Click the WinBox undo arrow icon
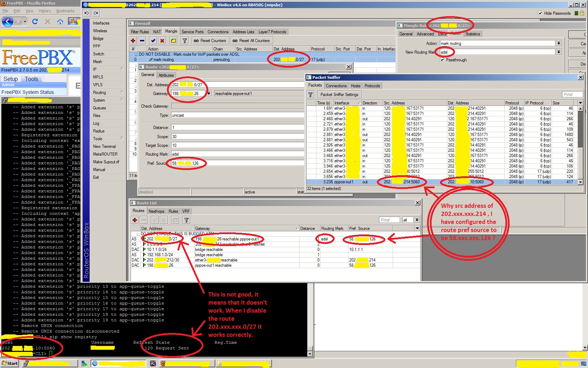Image resolution: width=588 pixels, height=368 pixels. (87, 13)
